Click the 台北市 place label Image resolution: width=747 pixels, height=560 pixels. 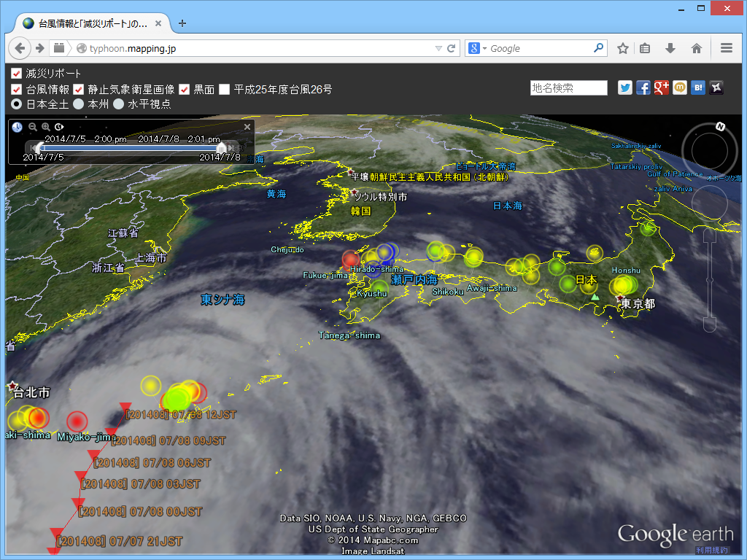[x=31, y=392]
